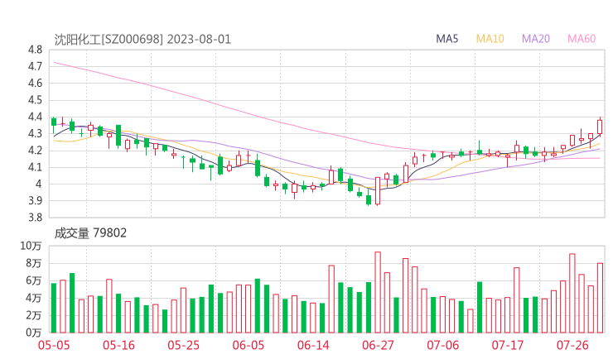Click the 2万 volume axis label
The height and width of the screenshot is (364, 613).
click(34, 315)
